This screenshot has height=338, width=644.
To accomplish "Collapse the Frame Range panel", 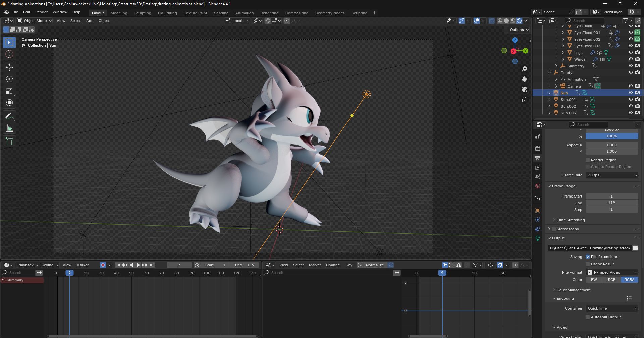I will coord(563,186).
